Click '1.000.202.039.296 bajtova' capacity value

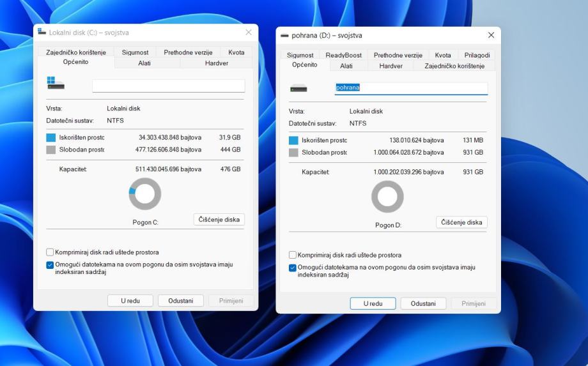(x=409, y=172)
